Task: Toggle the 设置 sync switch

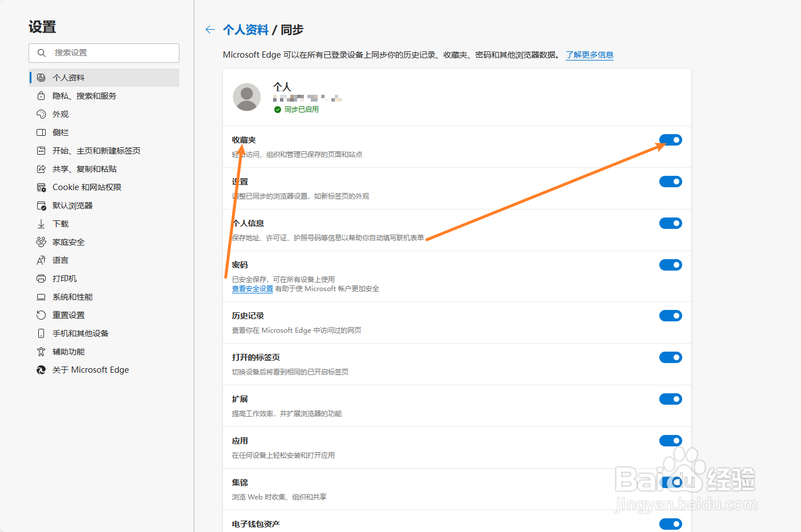Action: point(671,182)
